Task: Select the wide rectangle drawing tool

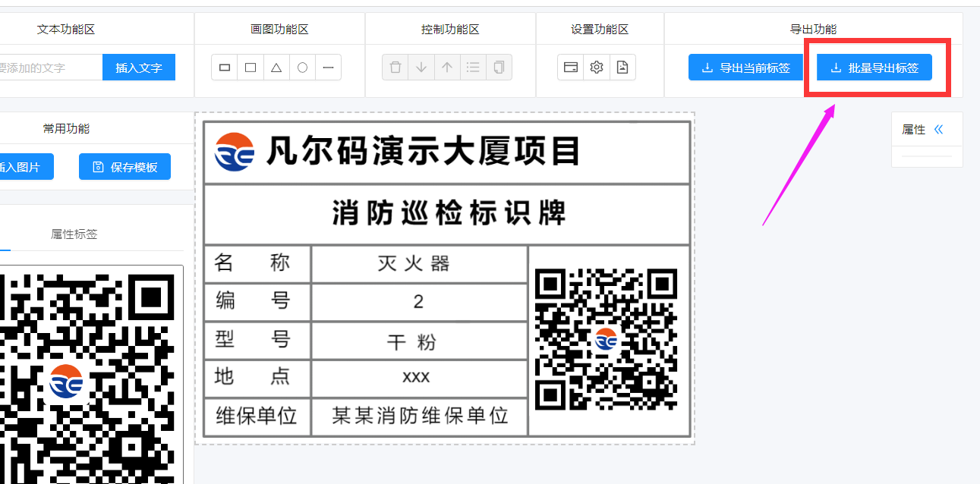Action: coord(225,68)
